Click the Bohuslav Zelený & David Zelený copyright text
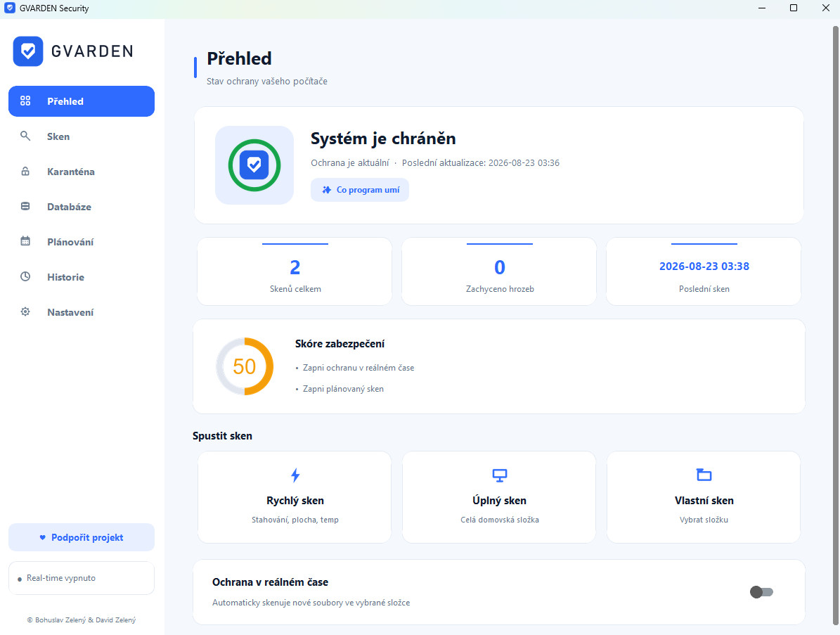Image resolution: width=840 pixels, height=635 pixels. (x=82, y=620)
